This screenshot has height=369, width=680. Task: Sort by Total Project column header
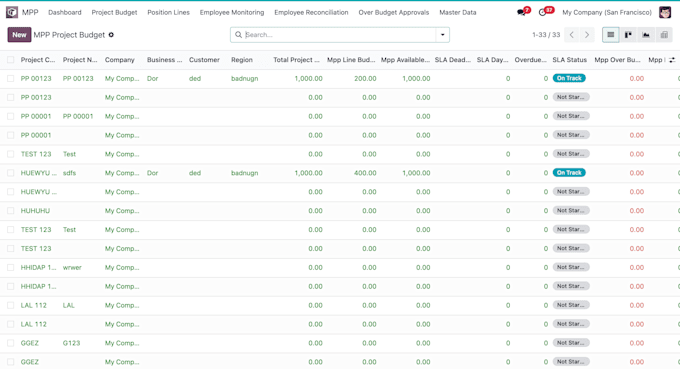click(x=296, y=60)
